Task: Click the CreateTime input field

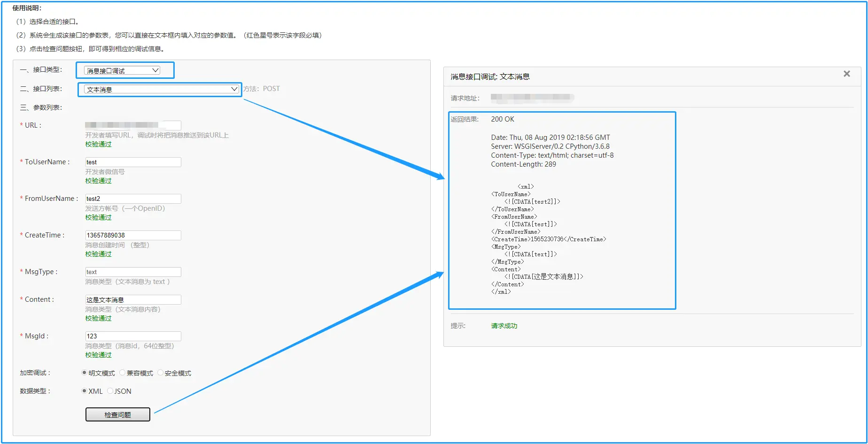Action: pos(133,235)
